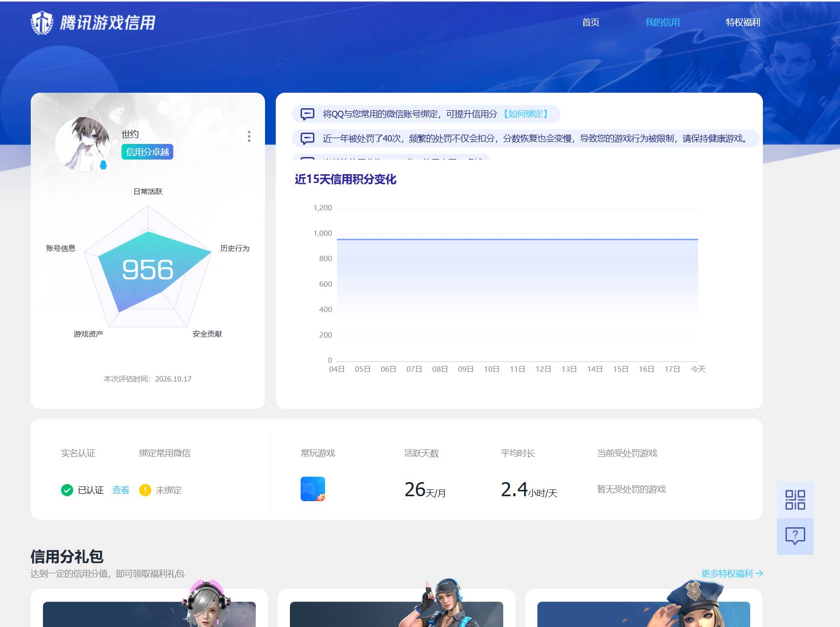Click the 未绑定 WeChat status text
840x627 pixels.
click(x=168, y=490)
